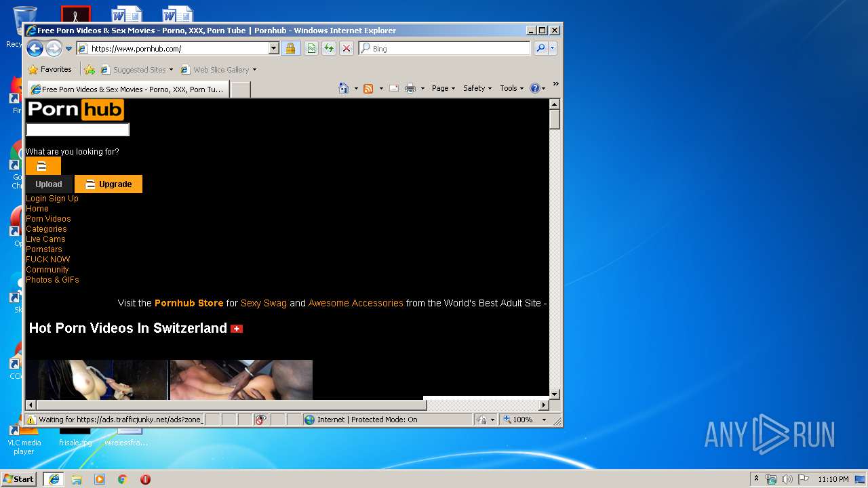Click the Community link
Screen dimensions: 868x488
click(47, 270)
